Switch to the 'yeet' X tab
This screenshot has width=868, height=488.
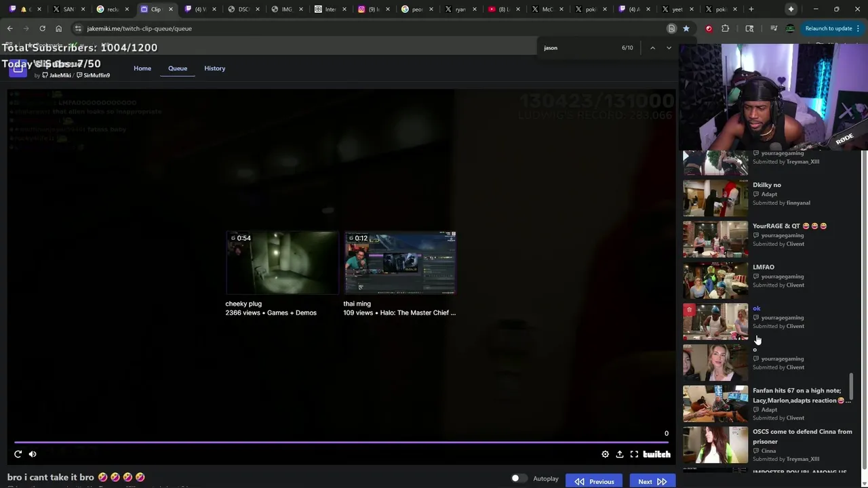pyautogui.click(x=679, y=9)
